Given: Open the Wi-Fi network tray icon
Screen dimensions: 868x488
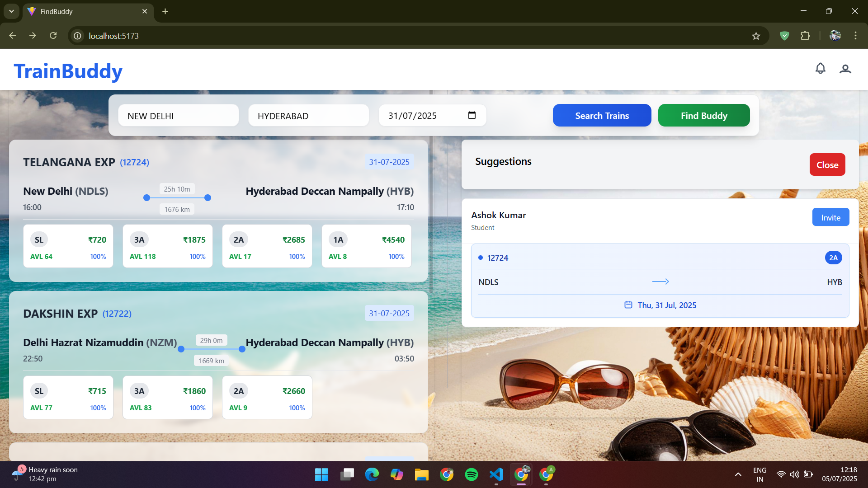Looking at the screenshot, I should click(781, 474).
